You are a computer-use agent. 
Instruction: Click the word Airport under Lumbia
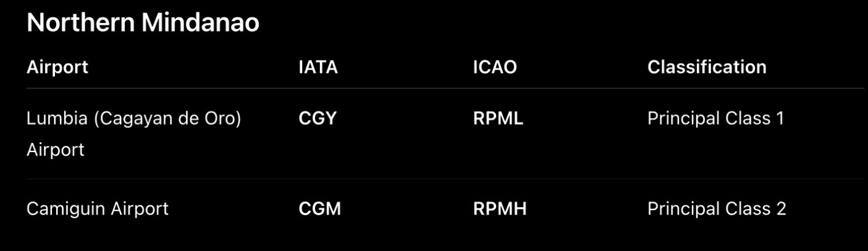pyautogui.click(x=56, y=150)
